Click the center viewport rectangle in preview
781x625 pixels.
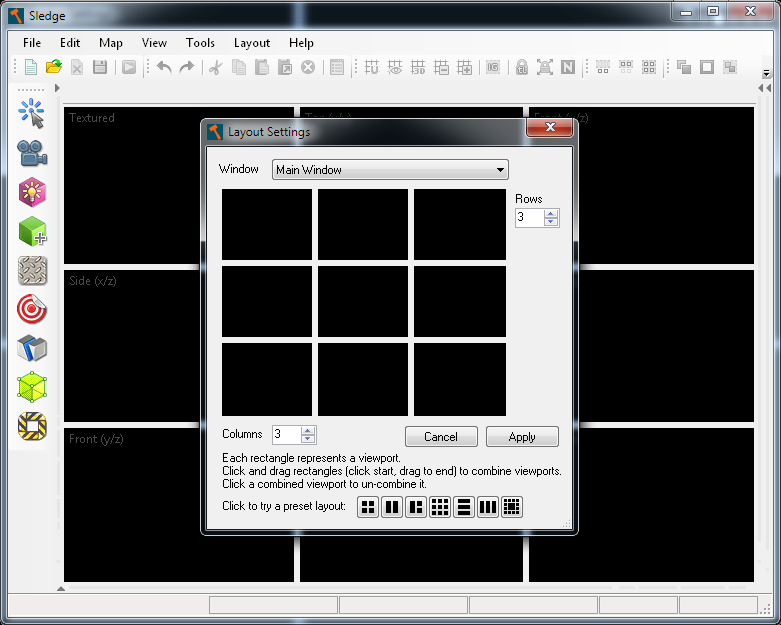click(363, 301)
